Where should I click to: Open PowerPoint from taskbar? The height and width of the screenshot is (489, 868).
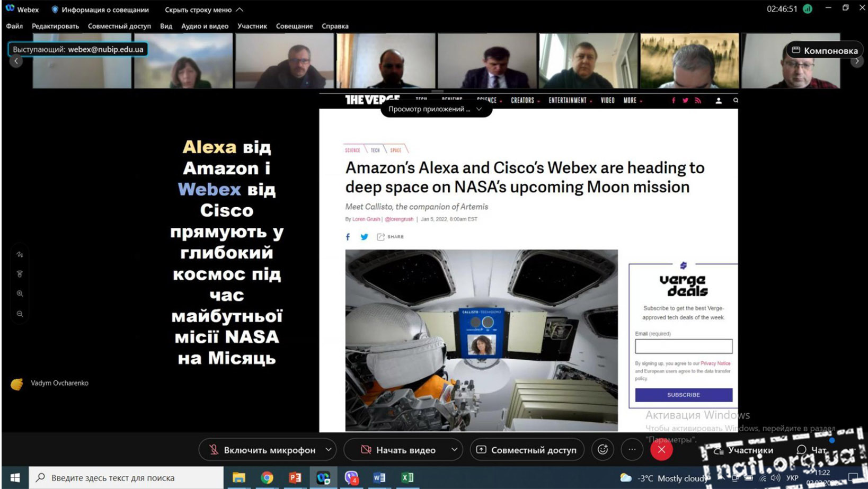295,477
